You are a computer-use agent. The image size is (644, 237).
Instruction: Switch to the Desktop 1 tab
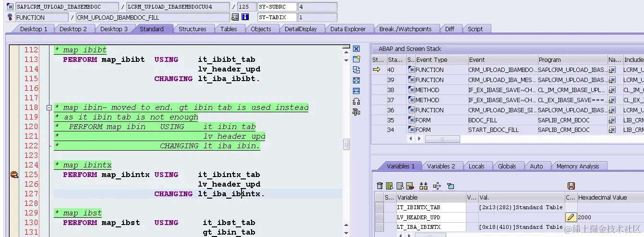point(34,29)
